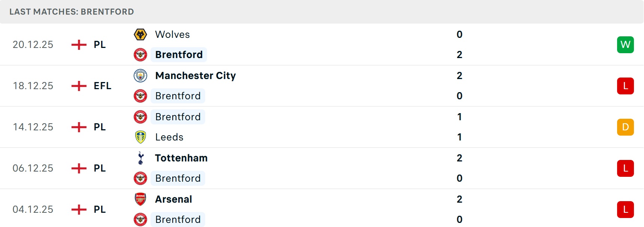Click the Manchester City club crest

pyautogui.click(x=140, y=76)
